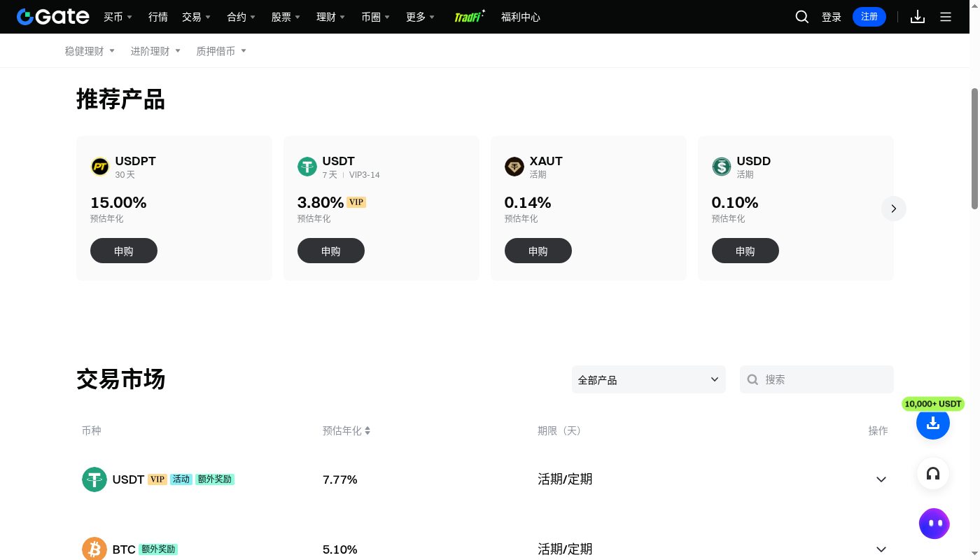Open the 交易 dropdown menu

(x=196, y=17)
